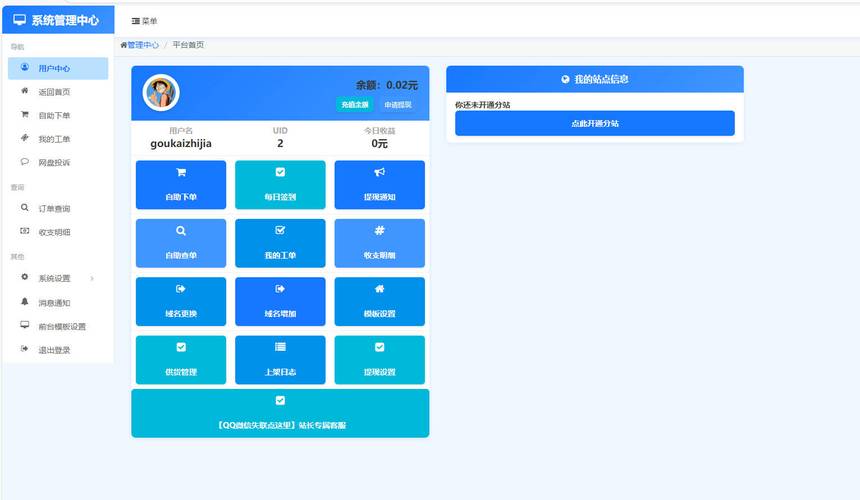The height and width of the screenshot is (500, 860).
Task: Click the 域名更换 tile
Action: click(x=180, y=301)
